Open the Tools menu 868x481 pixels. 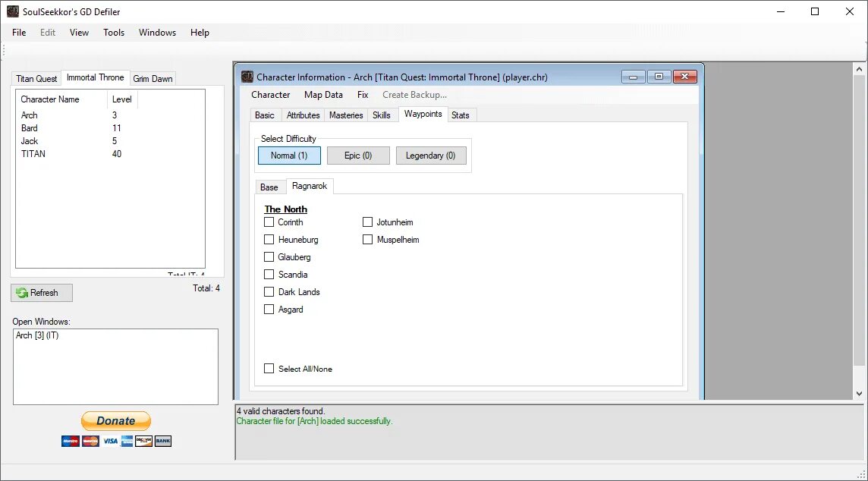[x=114, y=33]
